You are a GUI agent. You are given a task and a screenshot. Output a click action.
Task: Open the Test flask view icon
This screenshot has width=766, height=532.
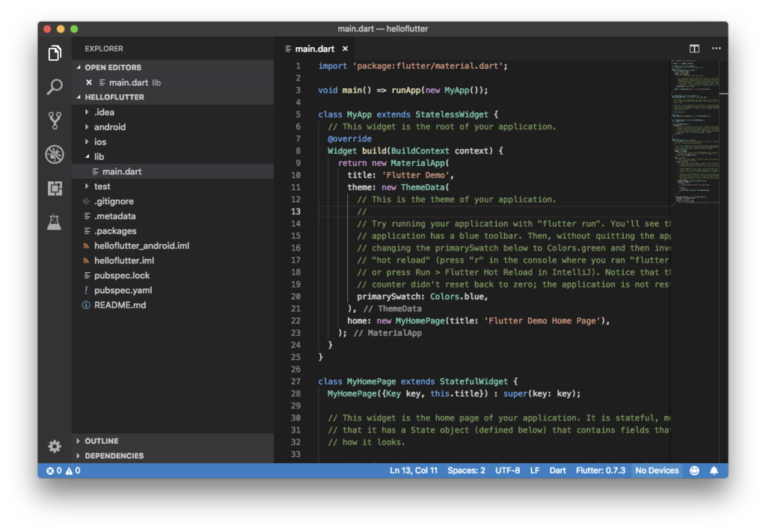tap(55, 221)
